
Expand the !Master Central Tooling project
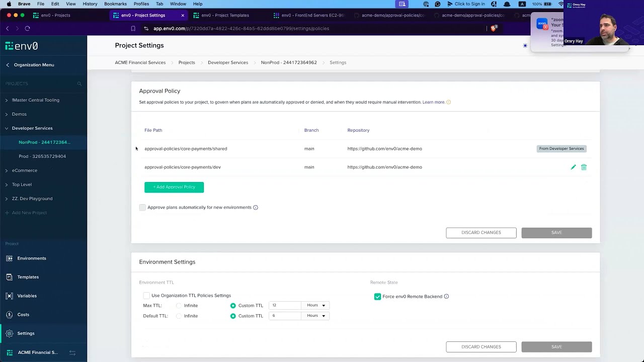point(7,100)
